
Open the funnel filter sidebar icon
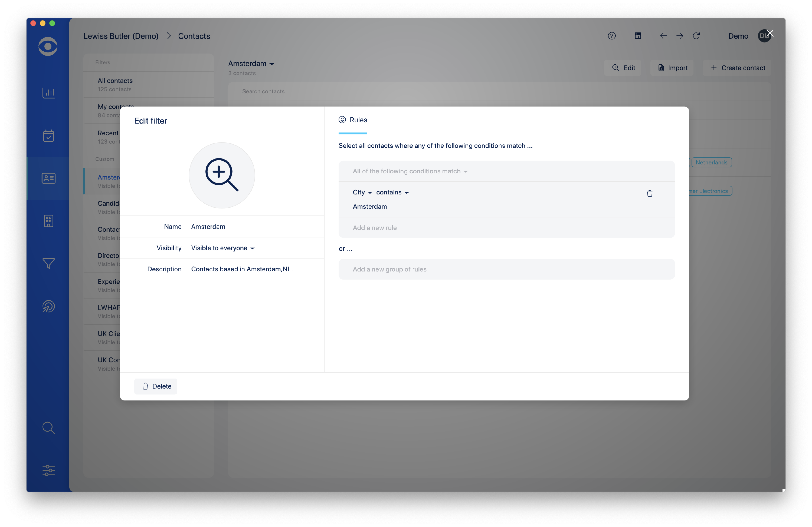click(48, 263)
